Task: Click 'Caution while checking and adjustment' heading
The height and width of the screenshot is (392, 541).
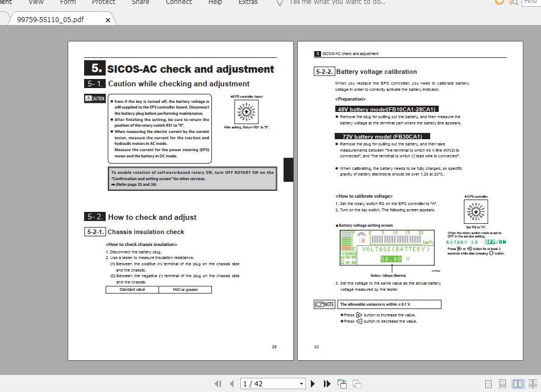Action: pos(178,84)
